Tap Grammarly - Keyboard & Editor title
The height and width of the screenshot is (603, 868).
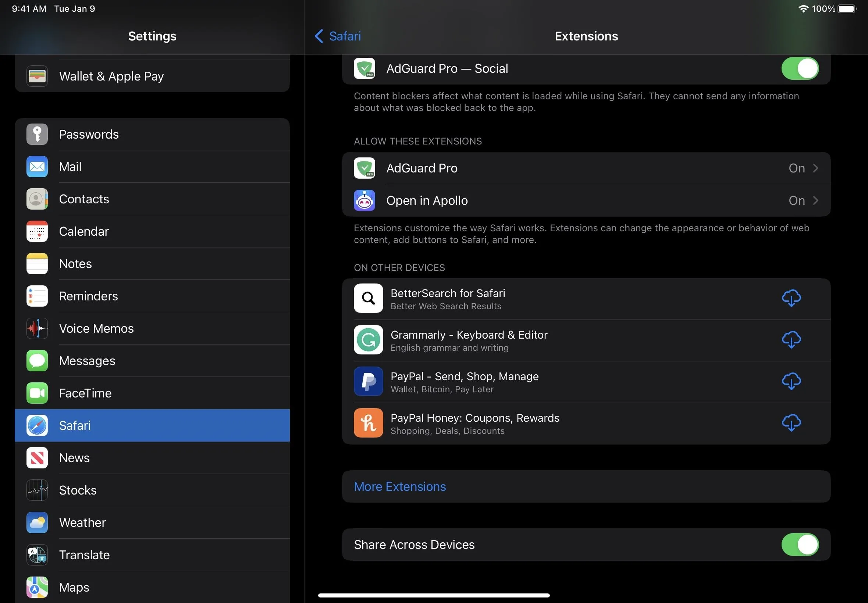point(469,335)
